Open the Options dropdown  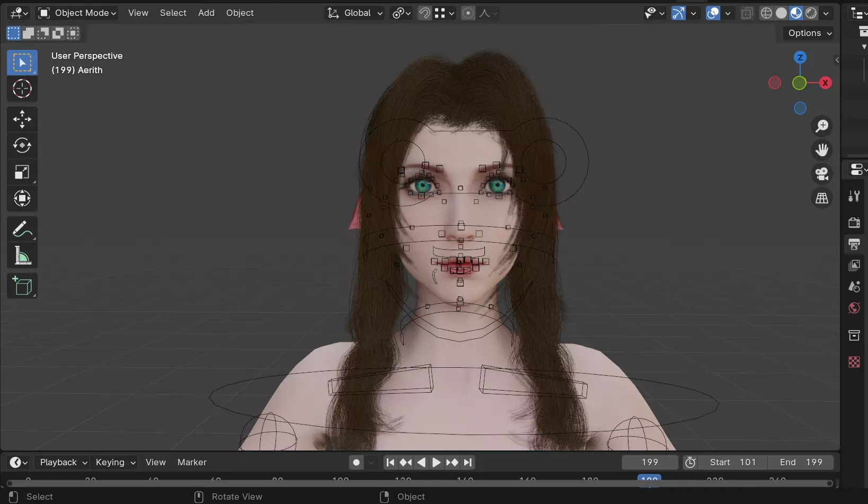coord(809,33)
